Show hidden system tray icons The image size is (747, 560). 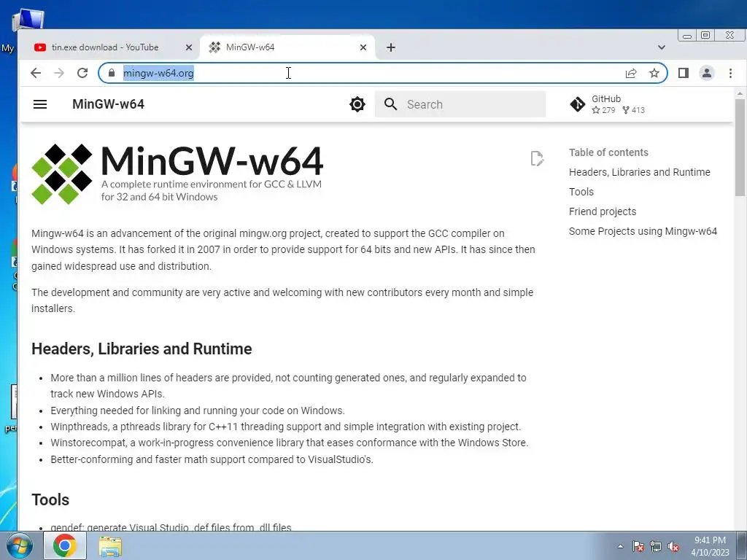[x=620, y=546]
